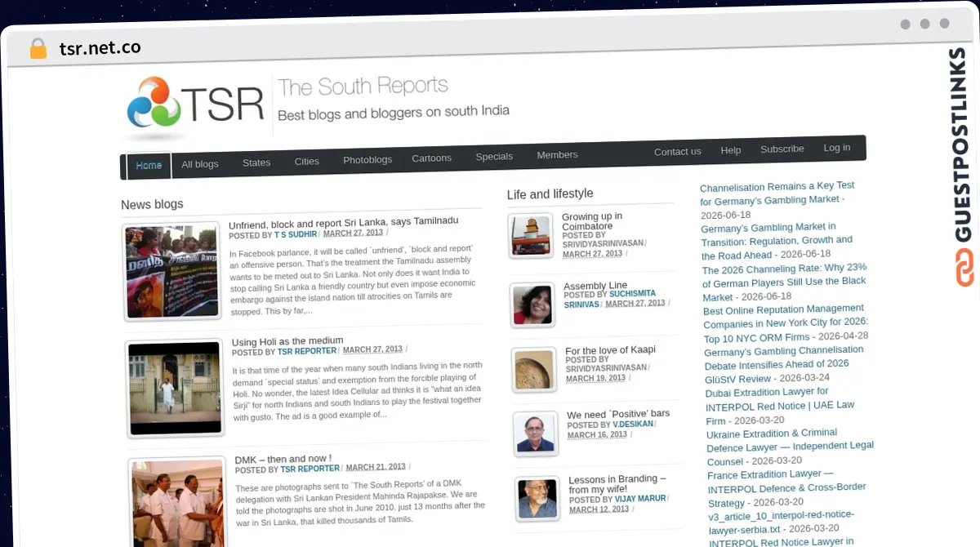980x547 pixels.
Task: Click the Vijay Marur portrait thumbnail
Action: [538, 499]
